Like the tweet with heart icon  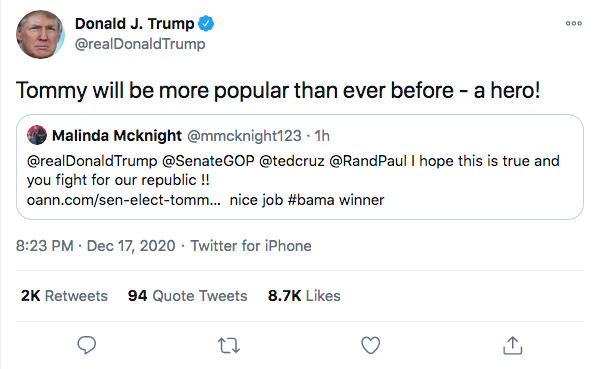371,345
